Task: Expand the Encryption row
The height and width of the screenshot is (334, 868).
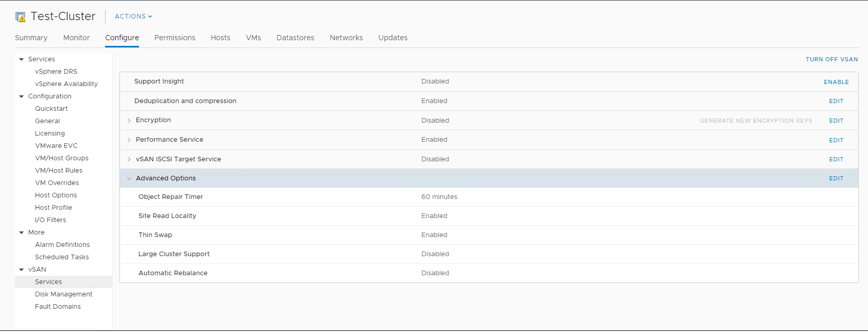Action: (x=129, y=121)
